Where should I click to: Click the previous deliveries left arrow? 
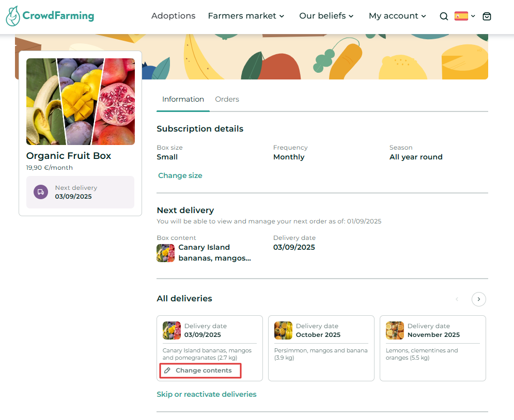coord(457,299)
